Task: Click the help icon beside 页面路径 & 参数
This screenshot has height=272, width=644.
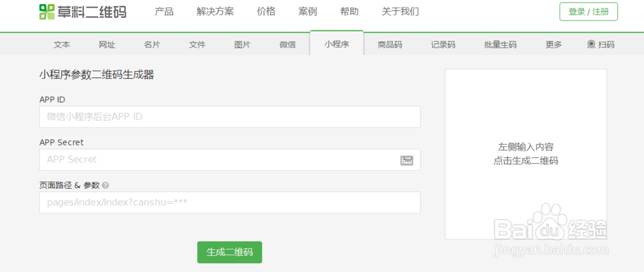Action: tap(105, 185)
